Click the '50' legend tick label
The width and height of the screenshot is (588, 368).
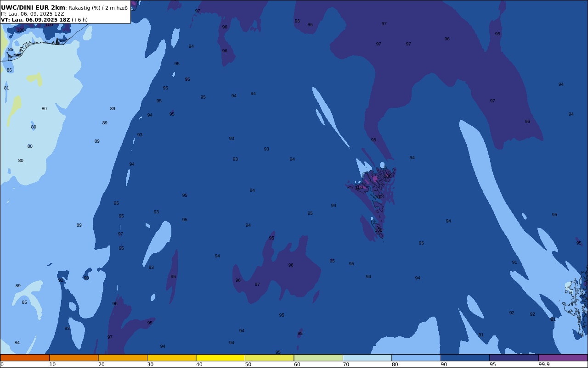coord(248,364)
